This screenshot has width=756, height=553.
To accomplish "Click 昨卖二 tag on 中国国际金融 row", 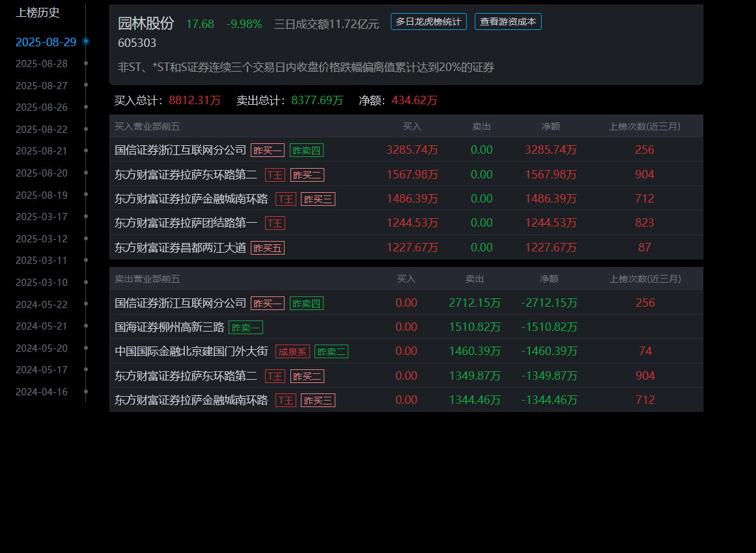I will point(331,352).
